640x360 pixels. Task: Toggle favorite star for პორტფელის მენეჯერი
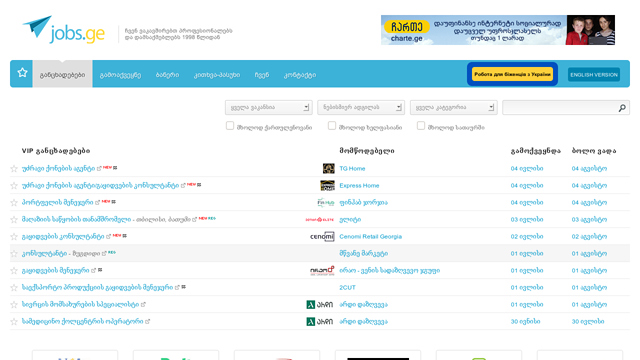[14, 203]
